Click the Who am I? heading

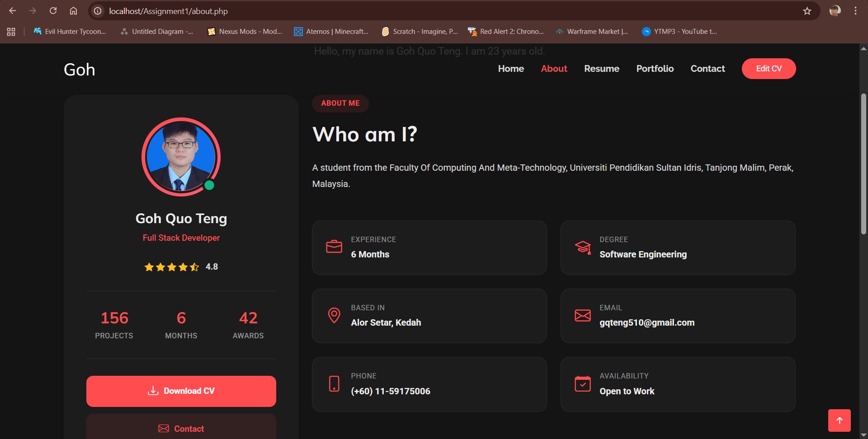tap(365, 135)
